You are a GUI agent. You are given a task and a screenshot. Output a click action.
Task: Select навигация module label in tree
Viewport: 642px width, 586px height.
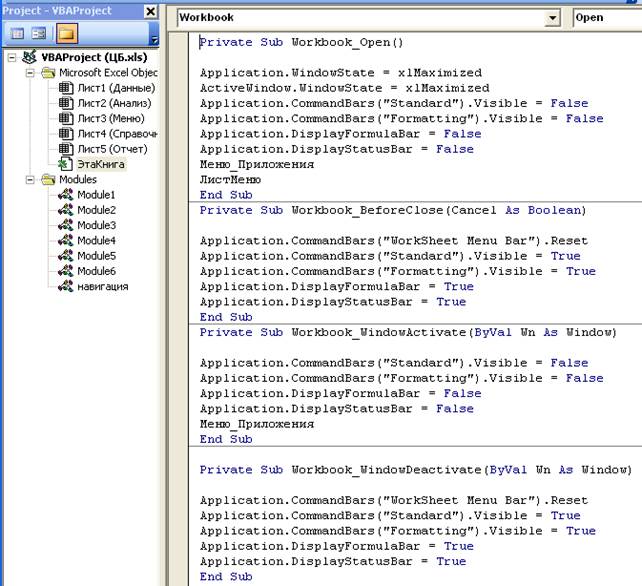click(x=103, y=286)
